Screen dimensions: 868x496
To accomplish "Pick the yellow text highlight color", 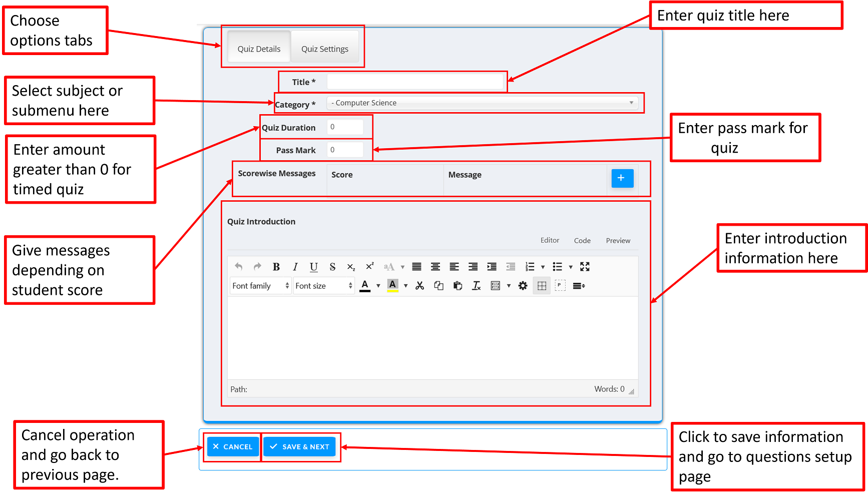I will point(392,286).
